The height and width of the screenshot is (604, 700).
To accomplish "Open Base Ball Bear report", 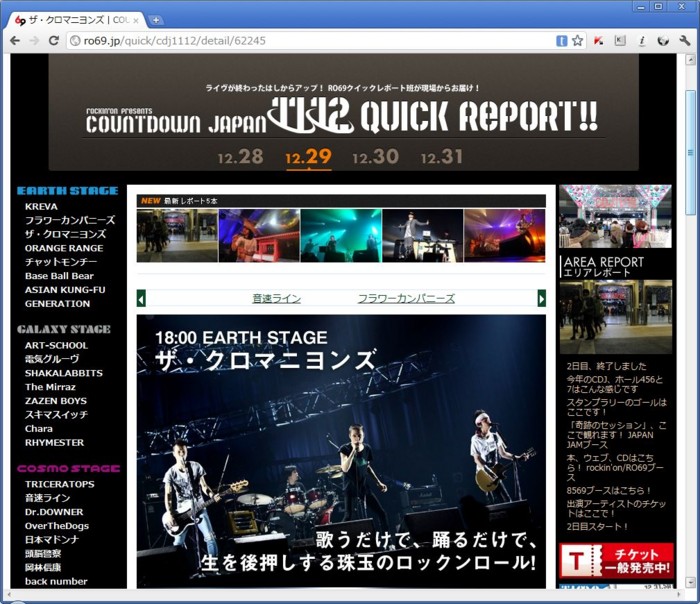I will click(59, 276).
